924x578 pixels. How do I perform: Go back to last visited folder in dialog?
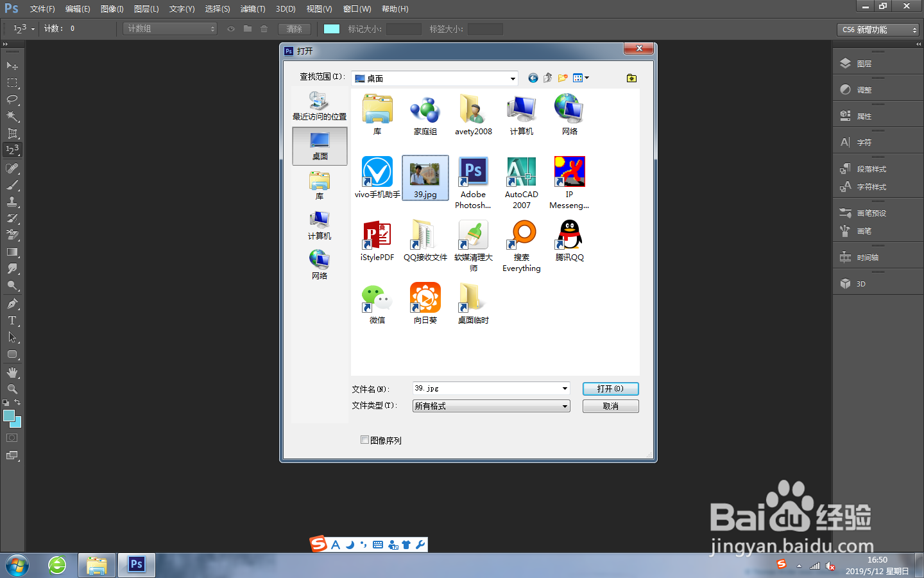533,78
